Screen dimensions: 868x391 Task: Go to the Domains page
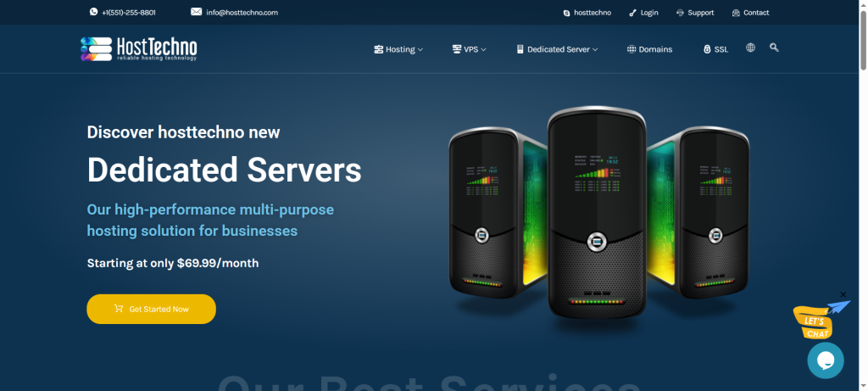[x=650, y=49]
